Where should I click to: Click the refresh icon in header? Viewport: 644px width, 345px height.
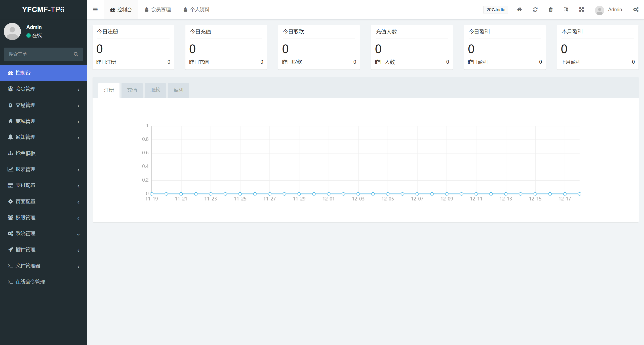(x=535, y=10)
